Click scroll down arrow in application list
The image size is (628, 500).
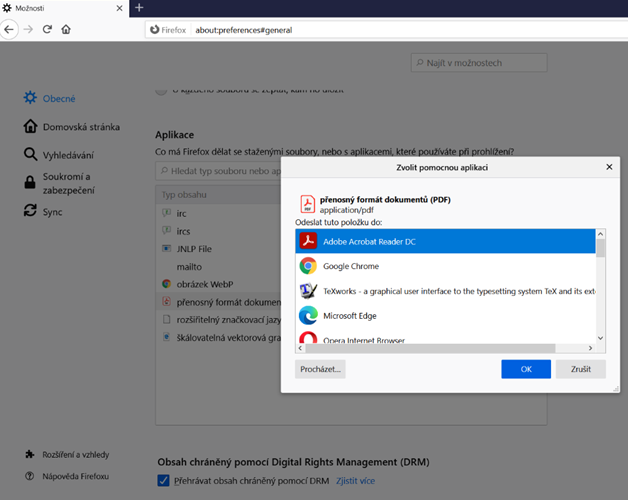tap(600, 338)
